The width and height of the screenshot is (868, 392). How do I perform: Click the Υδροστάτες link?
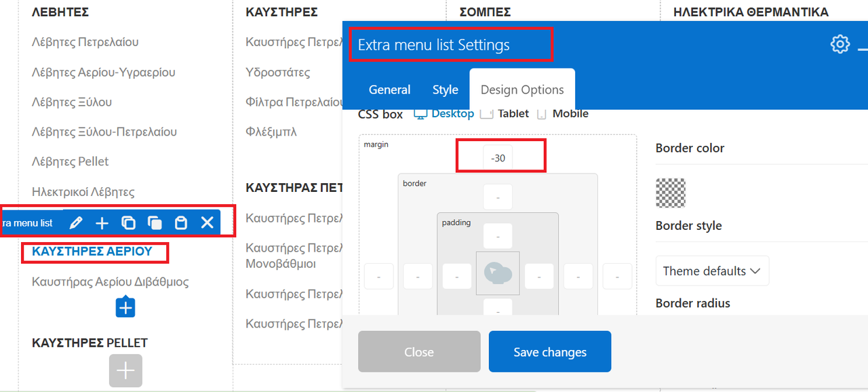(x=278, y=72)
